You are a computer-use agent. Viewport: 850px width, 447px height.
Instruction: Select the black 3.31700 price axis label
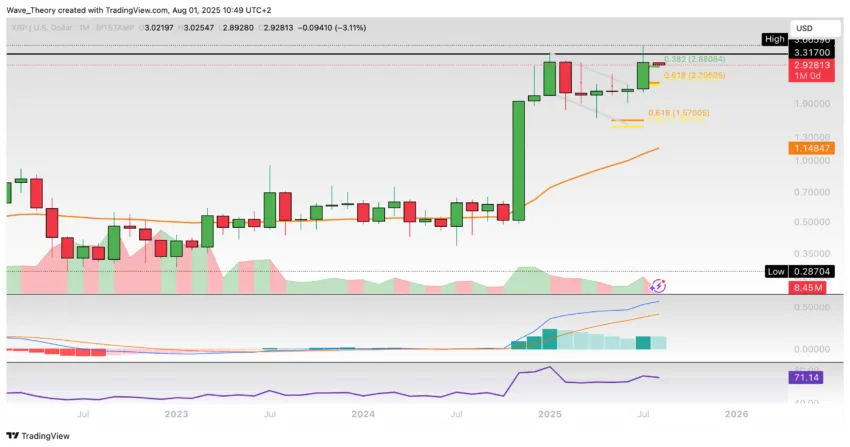point(812,52)
